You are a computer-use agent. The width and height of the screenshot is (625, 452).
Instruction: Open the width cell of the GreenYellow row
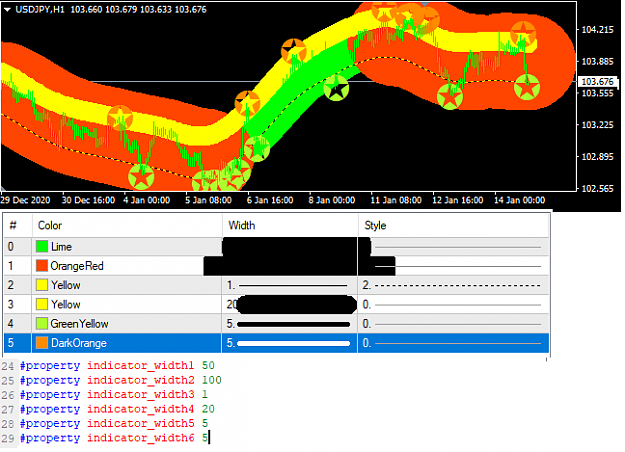click(x=290, y=324)
